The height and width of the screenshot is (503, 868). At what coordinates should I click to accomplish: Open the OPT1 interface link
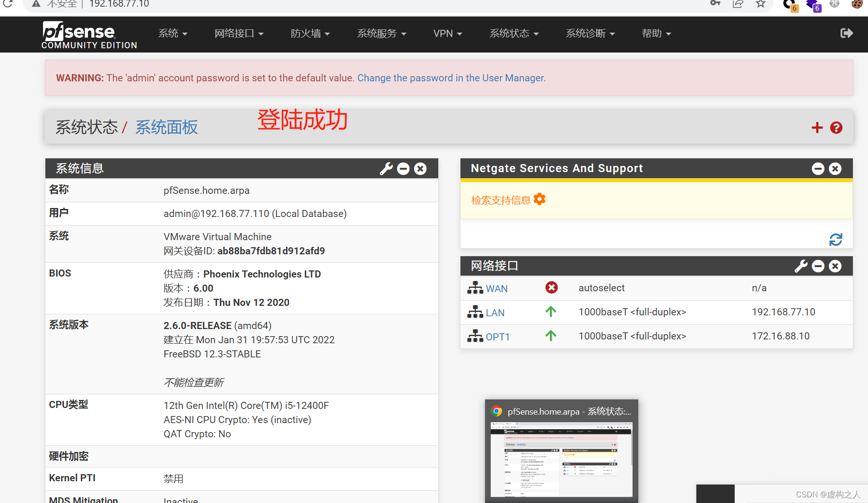pos(498,337)
